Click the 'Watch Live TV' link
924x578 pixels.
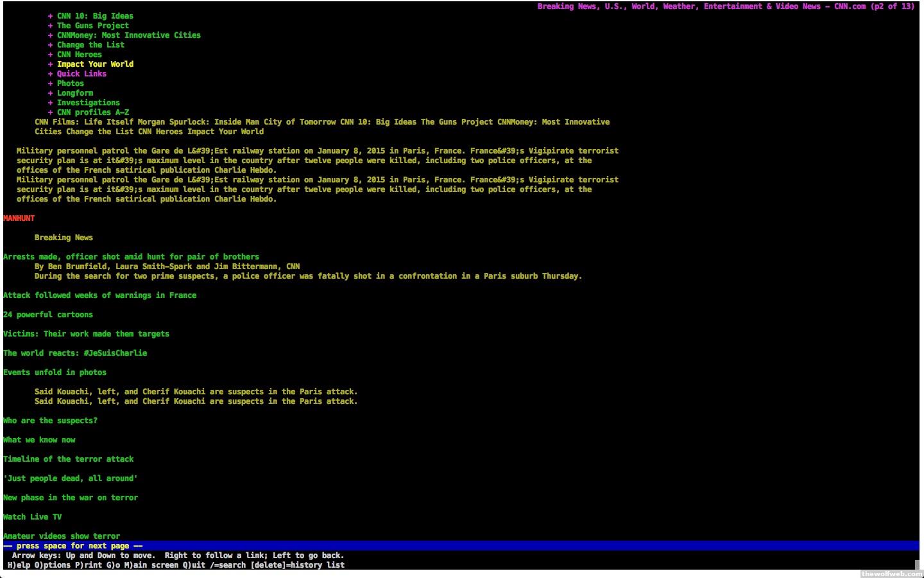click(32, 517)
